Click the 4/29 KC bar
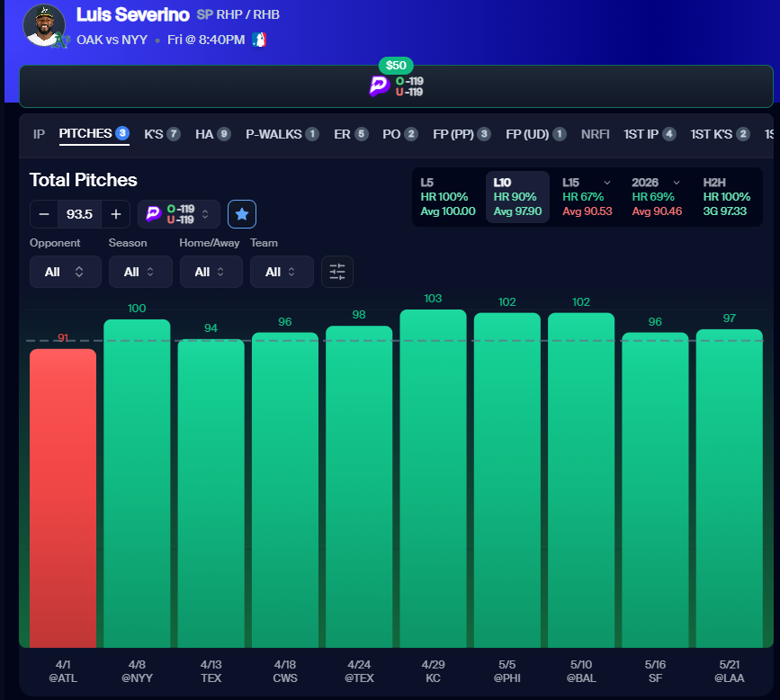Screen dimensions: 780x700 [434, 479]
